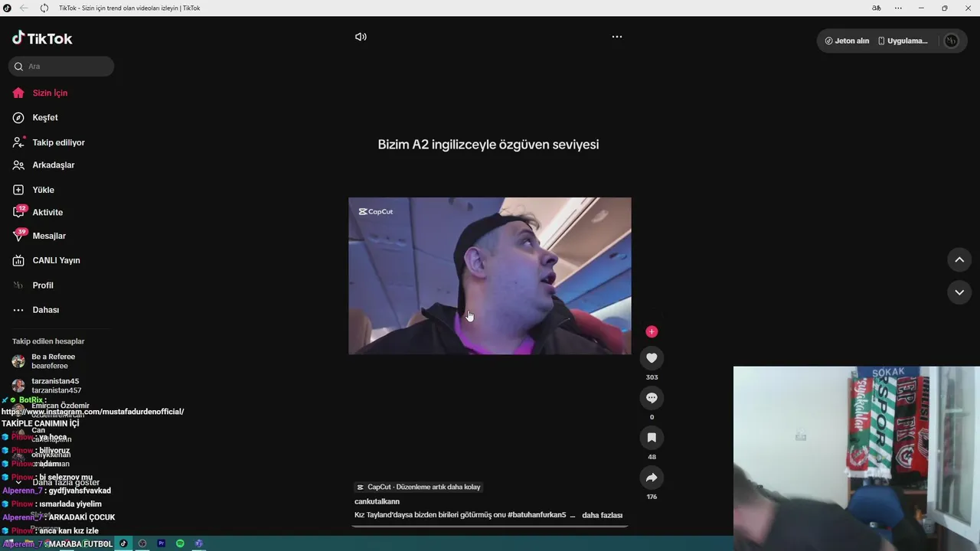
Task: Play or pause the video thumbnail
Action: click(490, 276)
